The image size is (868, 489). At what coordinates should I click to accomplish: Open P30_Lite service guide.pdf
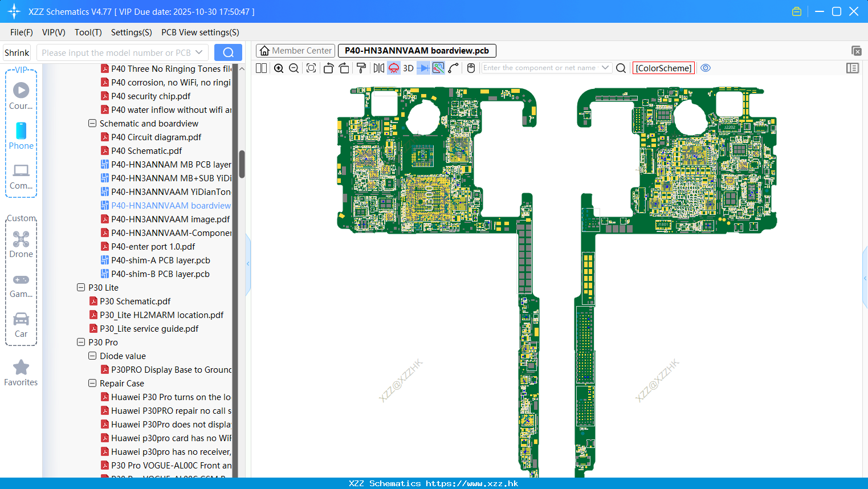(x=149, y=328)
